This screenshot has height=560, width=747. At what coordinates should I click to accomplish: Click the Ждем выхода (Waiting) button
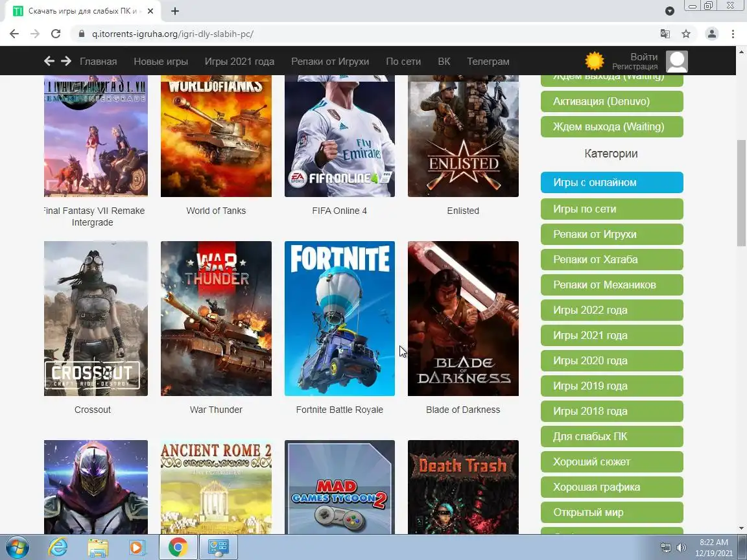click(611, 126)
